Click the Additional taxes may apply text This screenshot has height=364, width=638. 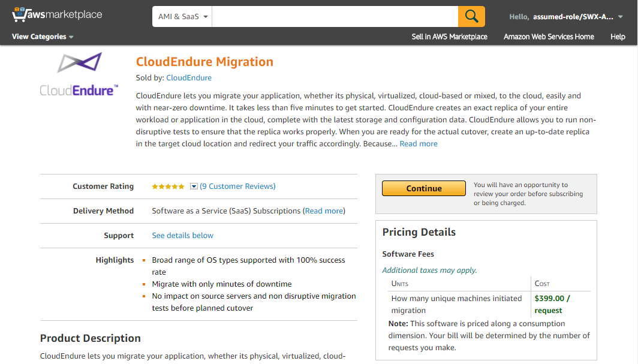click(x=429, y=270)
